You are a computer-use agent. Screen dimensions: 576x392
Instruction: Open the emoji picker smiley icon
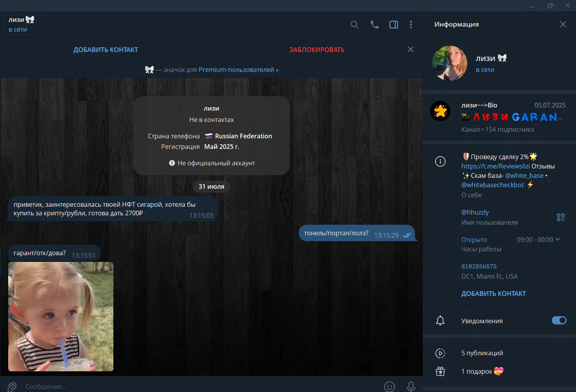click(389, 387)
